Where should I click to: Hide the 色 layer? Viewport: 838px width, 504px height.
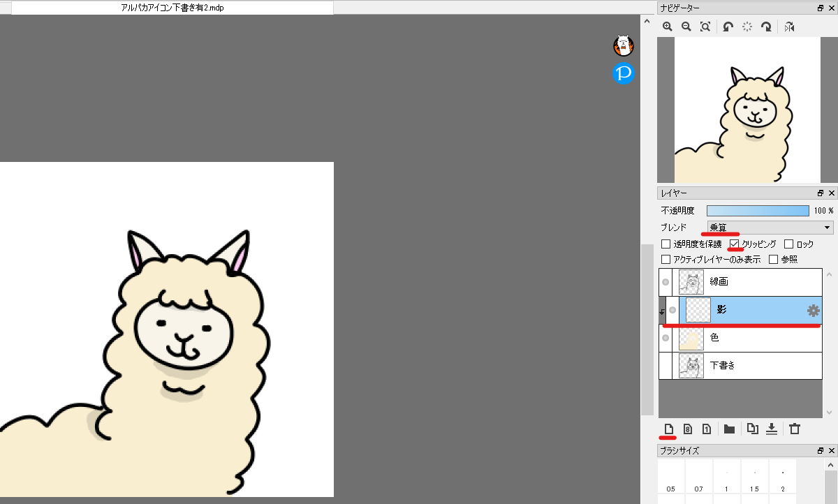pos(666,338)
